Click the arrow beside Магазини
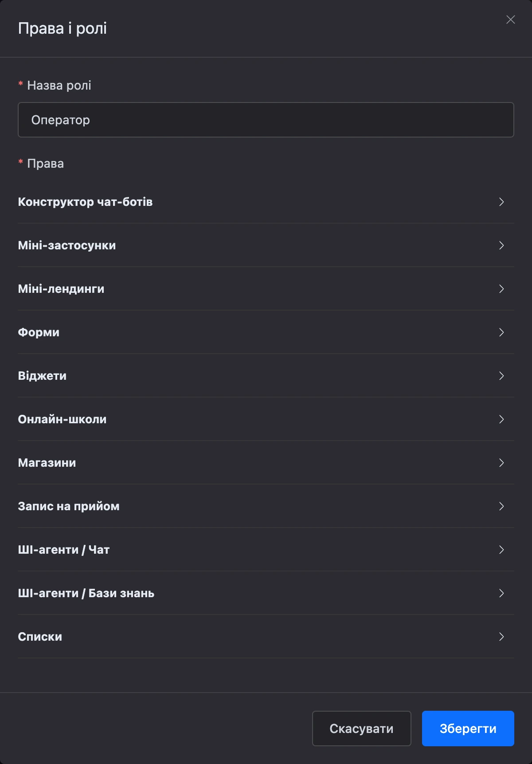The width and height of the screenshot is (532, 764). coord(501,463)
